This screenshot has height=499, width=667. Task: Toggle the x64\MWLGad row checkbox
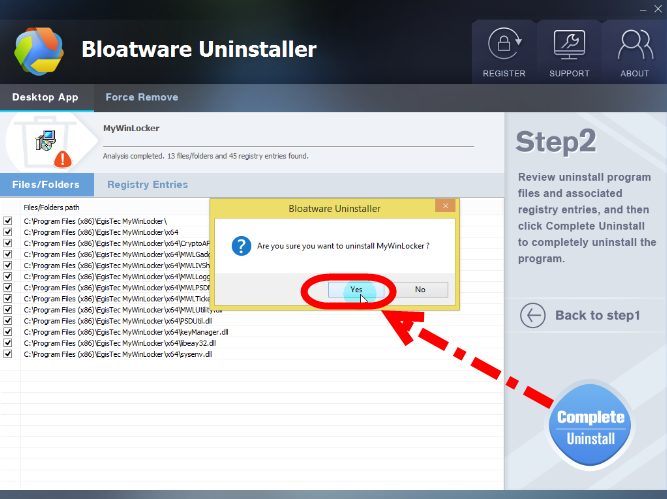tap(8, 254)
